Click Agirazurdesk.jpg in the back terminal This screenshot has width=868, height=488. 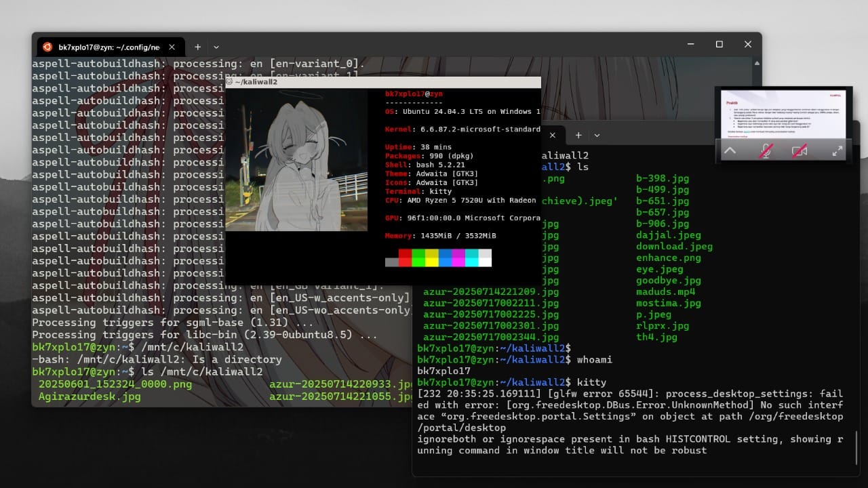[x=90, y=396]
